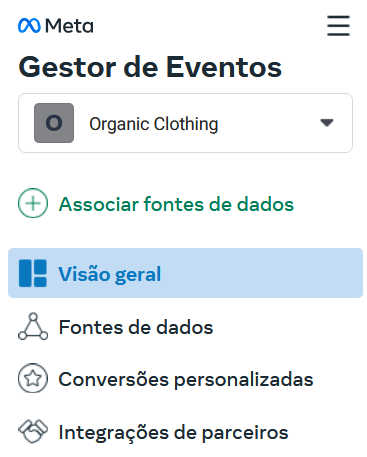Select the Visão geral menu label
This screenshot has height=457, width=367.
[110, 274]
